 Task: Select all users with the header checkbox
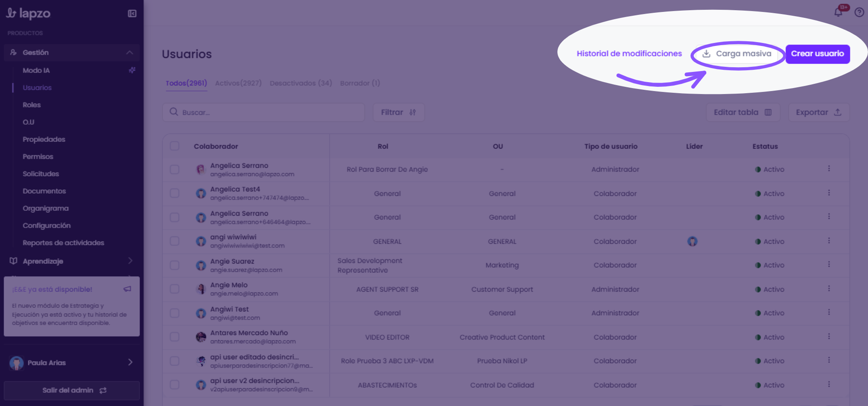[x=174, y=146]
